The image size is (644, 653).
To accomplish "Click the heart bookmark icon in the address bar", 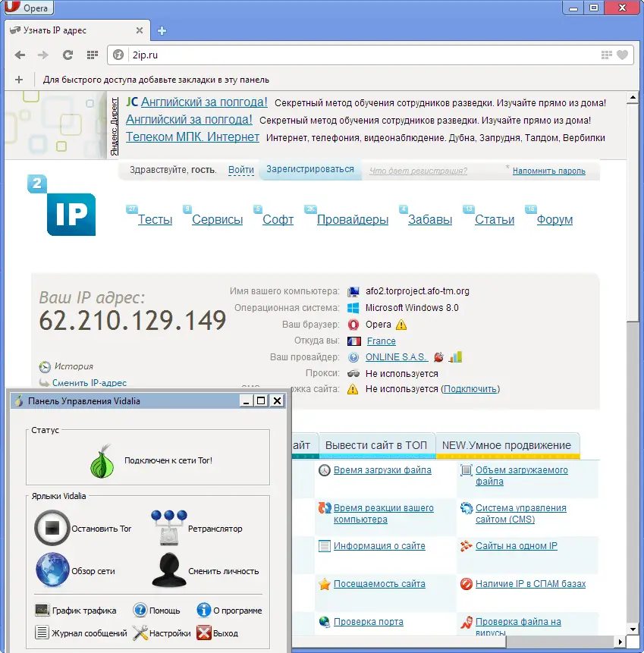I will click(622, 55).
